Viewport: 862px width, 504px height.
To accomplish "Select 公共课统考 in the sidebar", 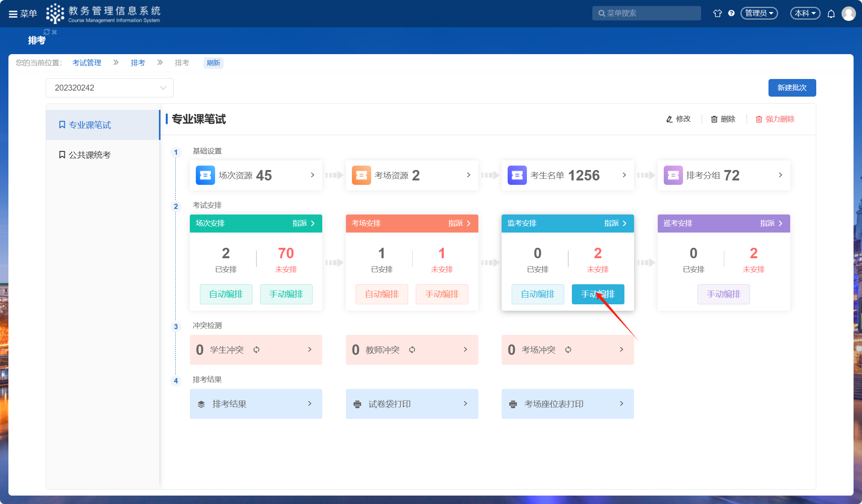I will 89,155.
